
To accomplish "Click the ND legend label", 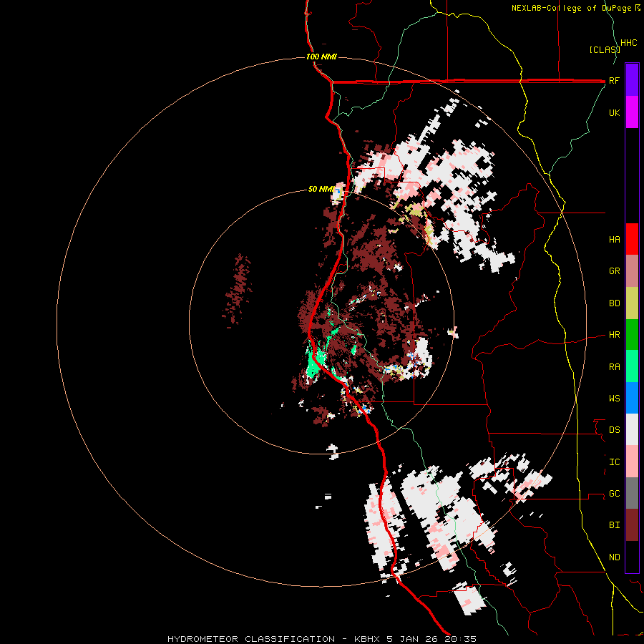I will 614,557.
